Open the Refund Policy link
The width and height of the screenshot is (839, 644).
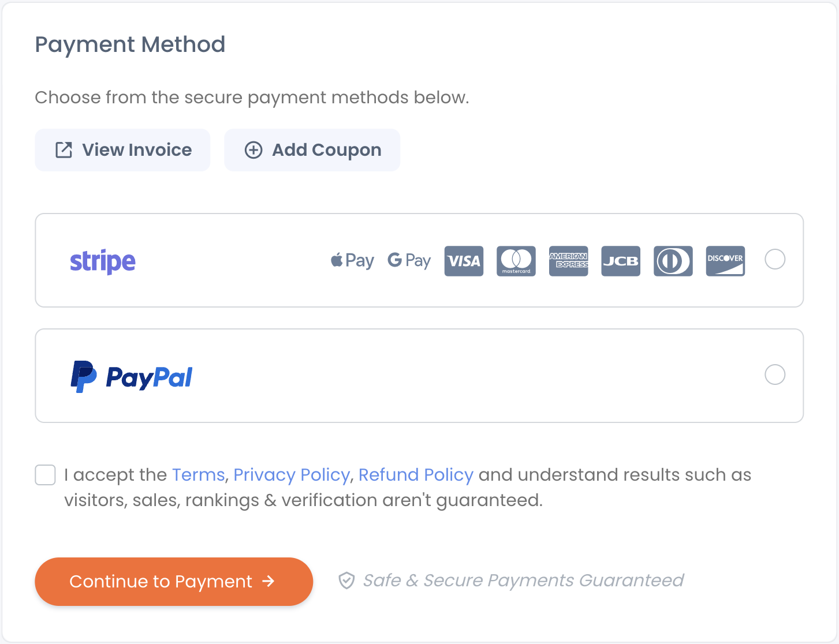coord(416,475)
